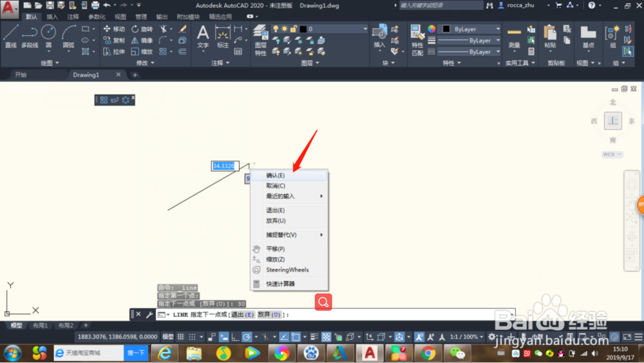Click the object color wheel icon
Viewport: 644px width, 363px height.
click(431, 29)
